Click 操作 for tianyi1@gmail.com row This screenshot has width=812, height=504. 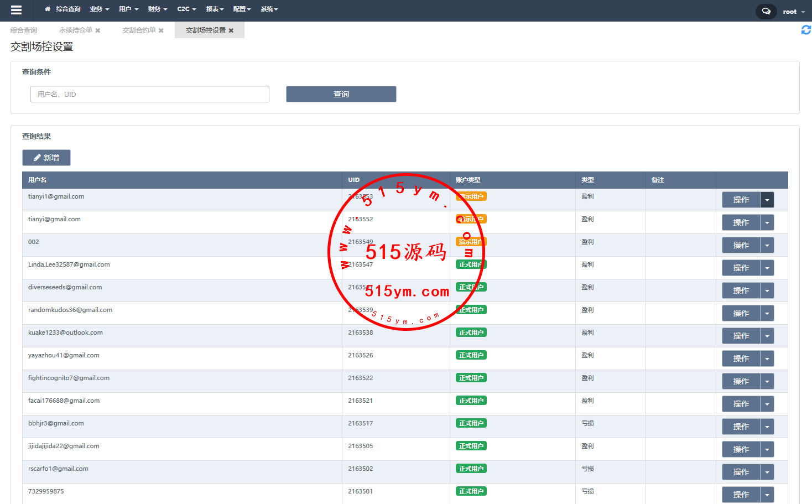(741, 200)
